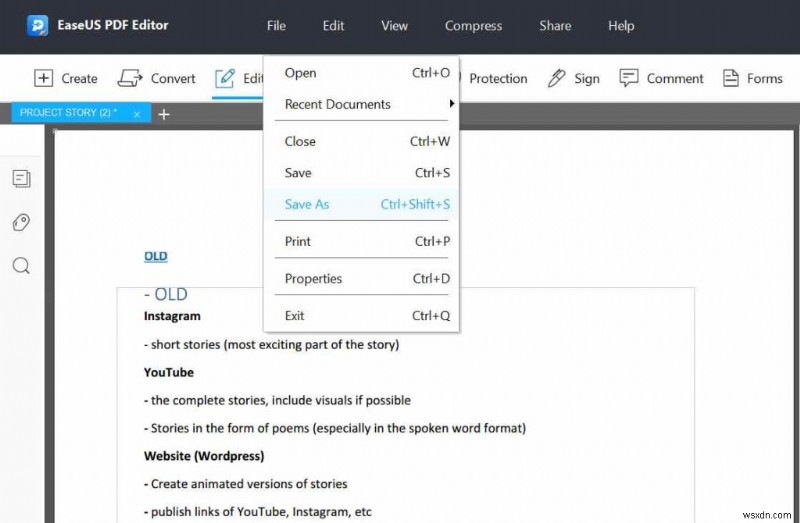Click '- the complete stories, include visuals' line
This screenshot has height=523, width=800.
tap(277, 400)
